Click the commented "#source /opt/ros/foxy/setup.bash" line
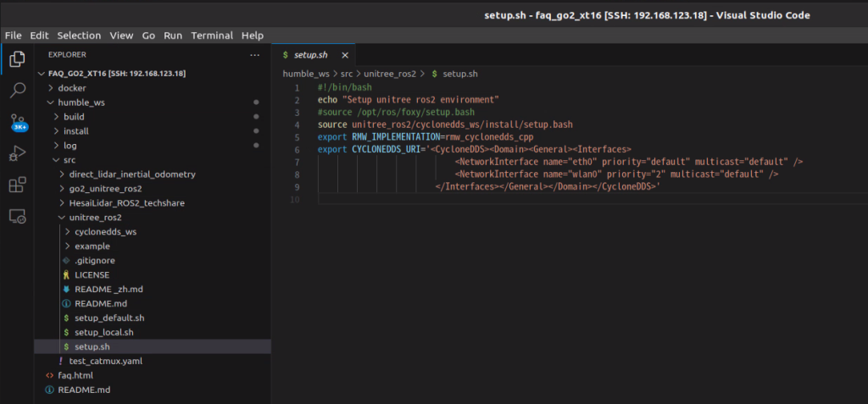 tap(396, 113)
